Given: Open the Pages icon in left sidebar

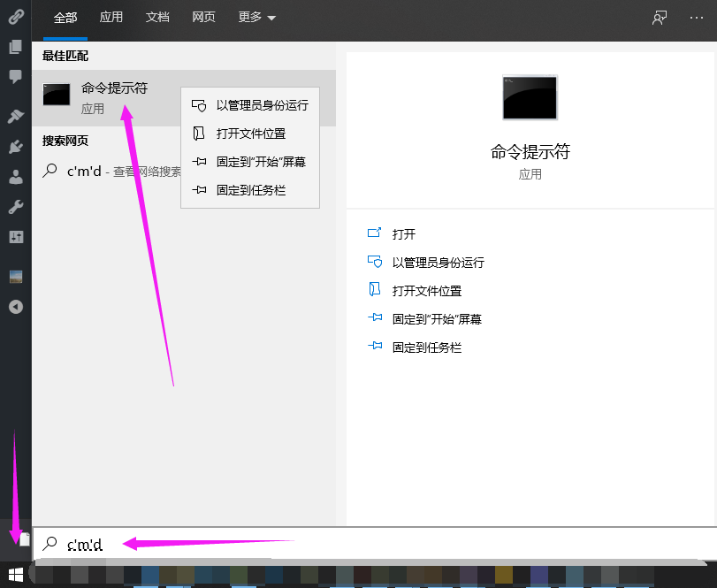Looking at the screenshot, I should coord(15,46).
